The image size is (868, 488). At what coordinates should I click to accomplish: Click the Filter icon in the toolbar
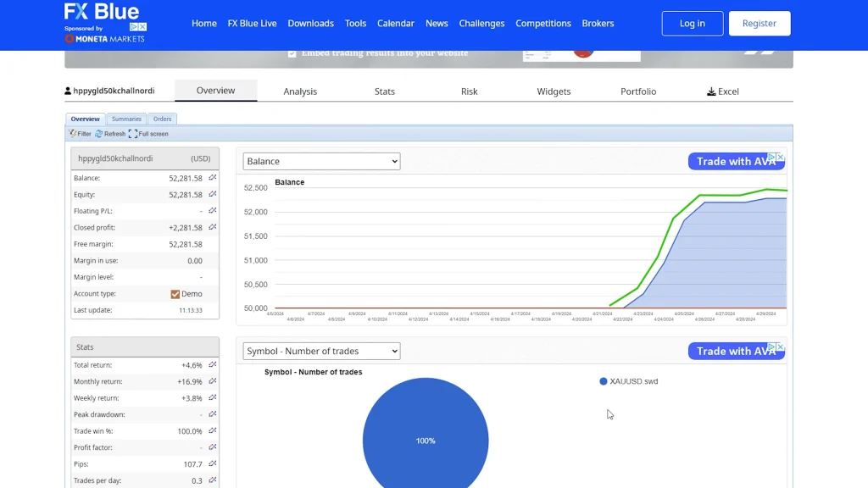73,134
